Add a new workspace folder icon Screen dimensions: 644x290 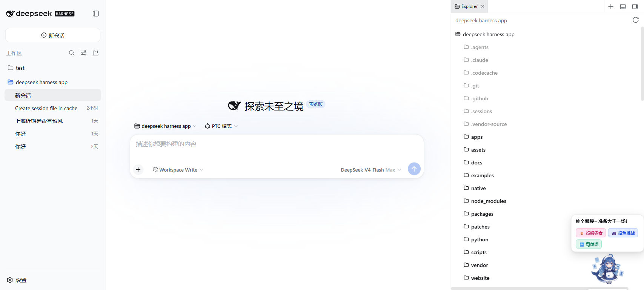96,53
